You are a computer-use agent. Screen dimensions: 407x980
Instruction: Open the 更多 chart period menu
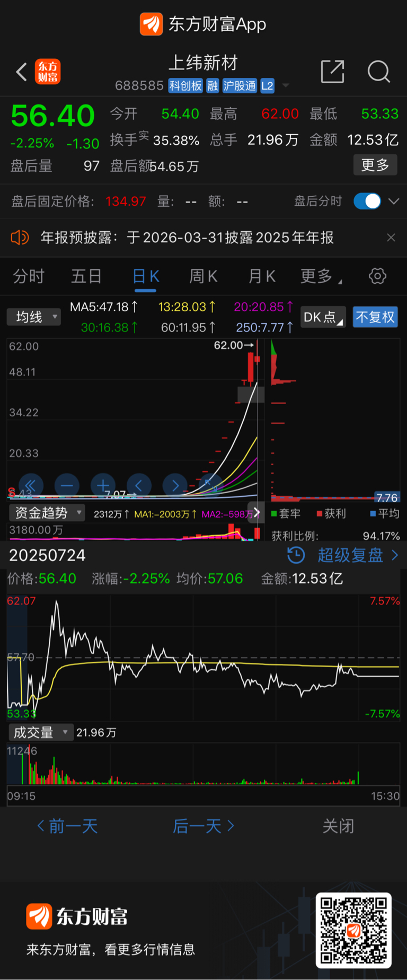coord(321,276)
